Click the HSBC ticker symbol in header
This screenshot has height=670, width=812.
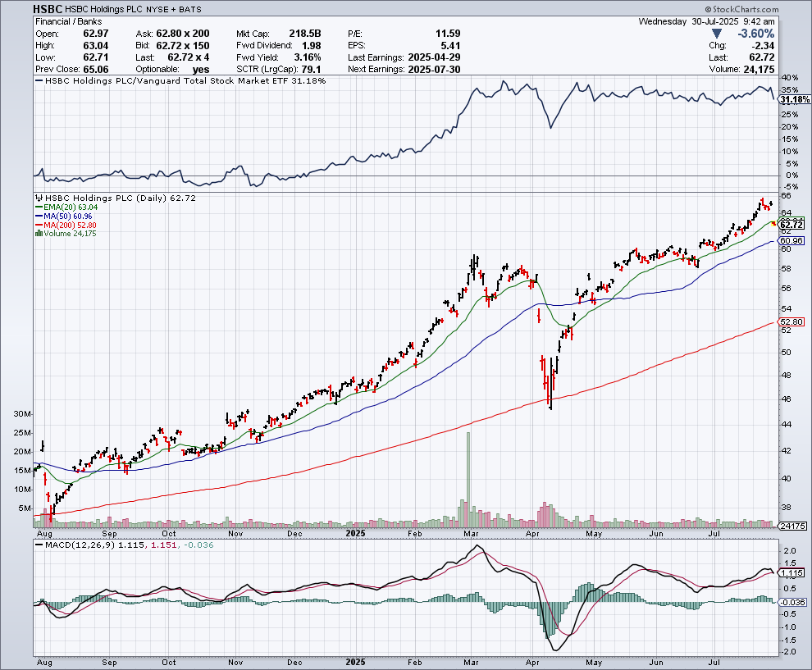coord(48,9)
